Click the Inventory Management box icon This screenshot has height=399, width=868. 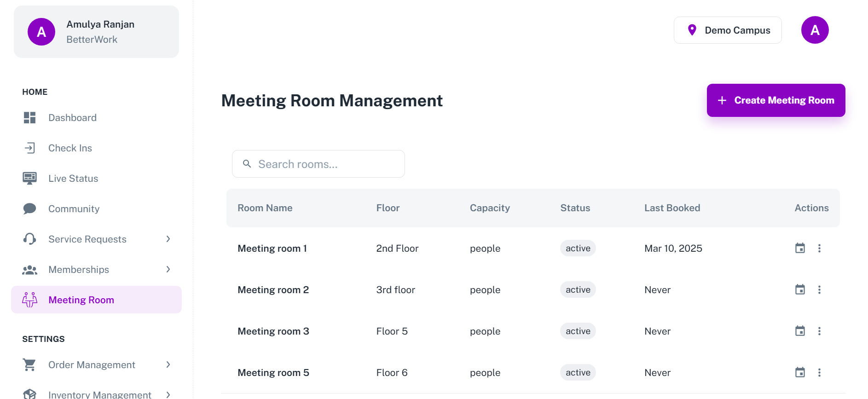(x=30, y=394)
